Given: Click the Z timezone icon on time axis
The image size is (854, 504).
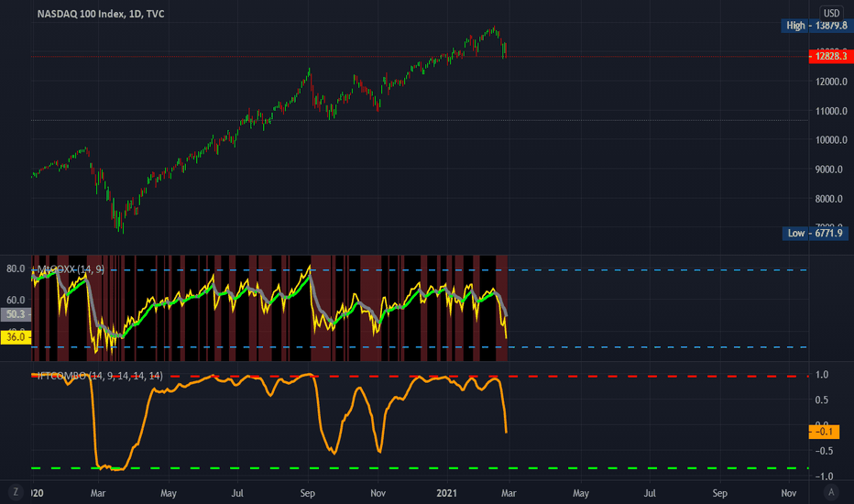Looking at the screenshot, I should tap(16, 492).
